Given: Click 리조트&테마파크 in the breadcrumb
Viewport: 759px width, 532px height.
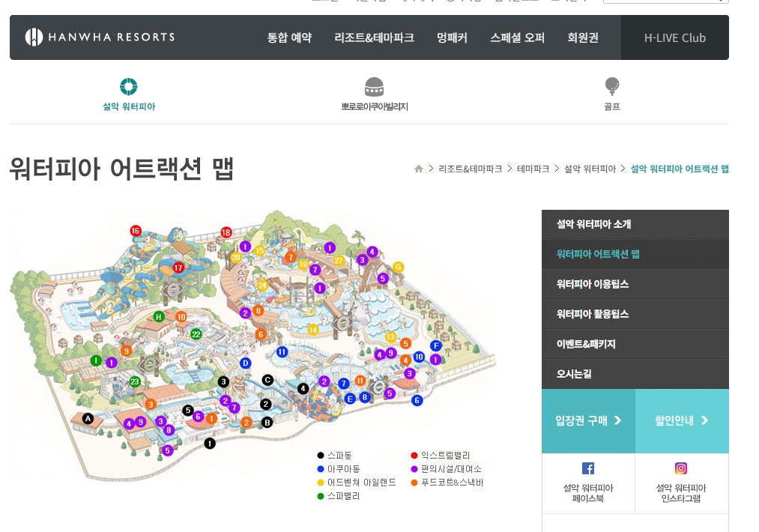Looking at the screenshot, I should click(x=470, y=169).
